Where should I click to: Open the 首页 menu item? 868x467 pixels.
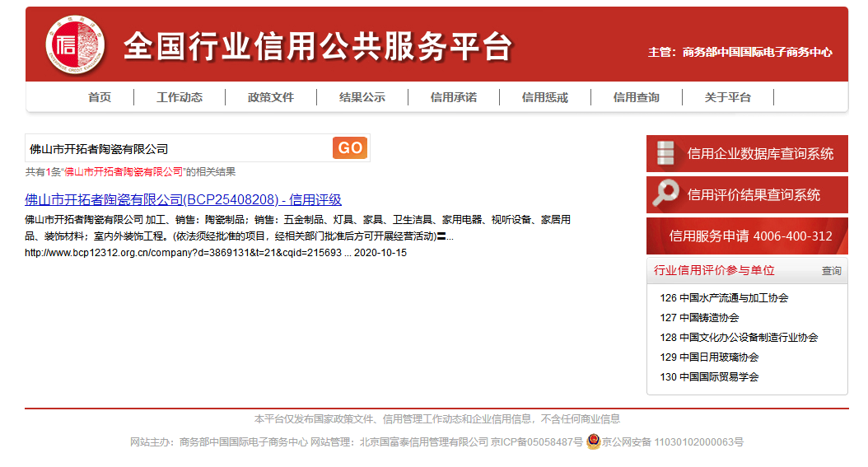100,97
